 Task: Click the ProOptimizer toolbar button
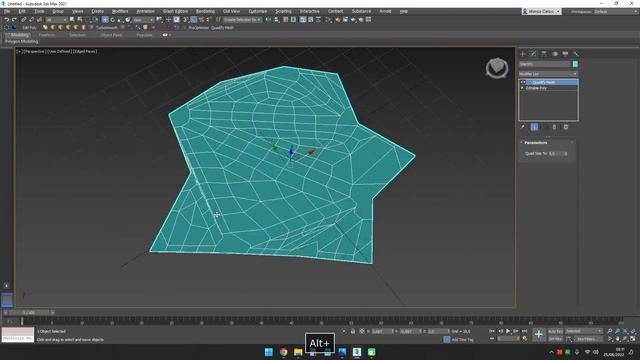pyautogui.click(x=198, y=28)
